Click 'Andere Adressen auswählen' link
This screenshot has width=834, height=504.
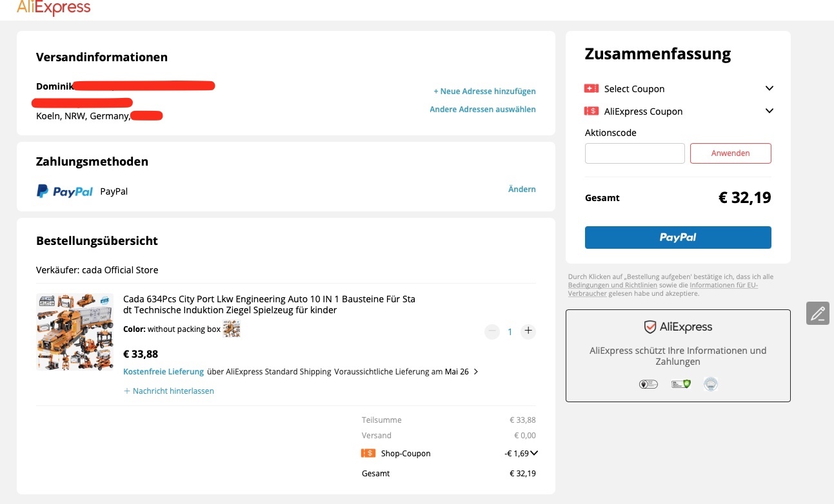click(x=482, y=110)
